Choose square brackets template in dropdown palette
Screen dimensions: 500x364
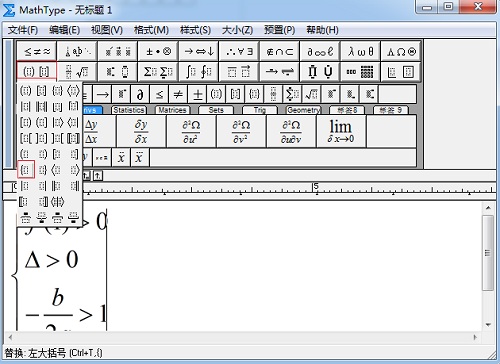(x=42, y=91)
